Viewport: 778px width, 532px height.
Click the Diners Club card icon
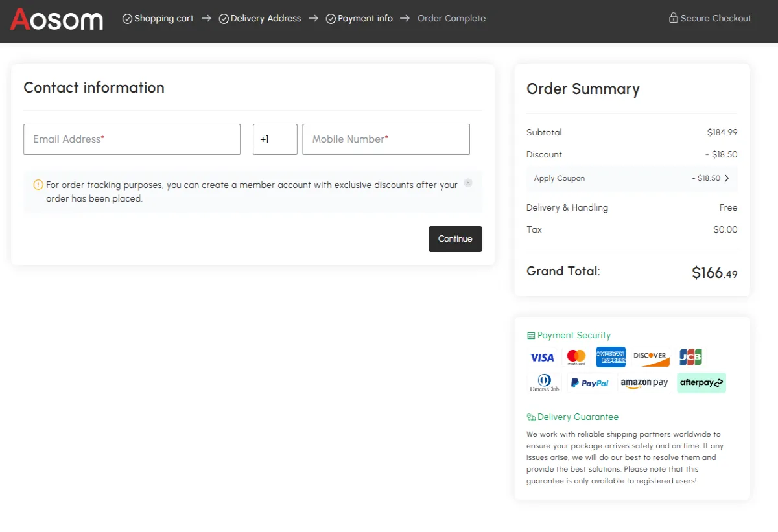543,382
